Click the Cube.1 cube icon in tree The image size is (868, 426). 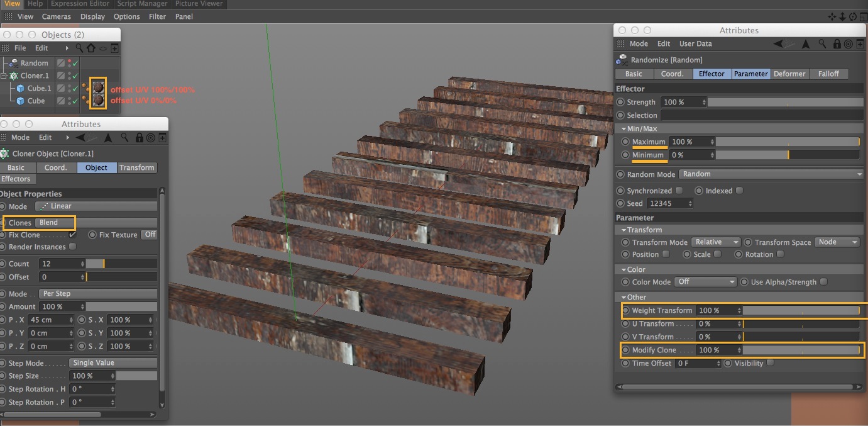click(x=20, y=88)
